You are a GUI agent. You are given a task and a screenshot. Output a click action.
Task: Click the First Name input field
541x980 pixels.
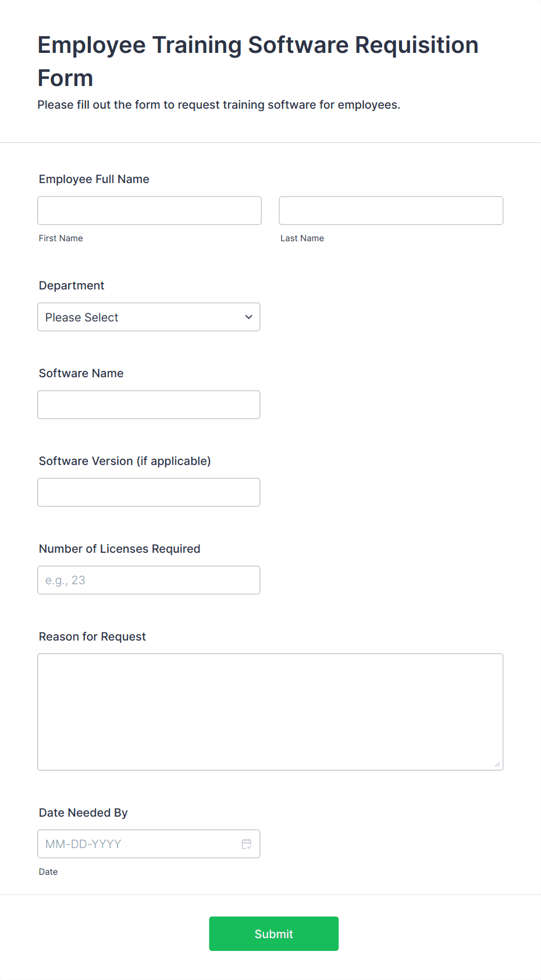[x=150, y=210]
